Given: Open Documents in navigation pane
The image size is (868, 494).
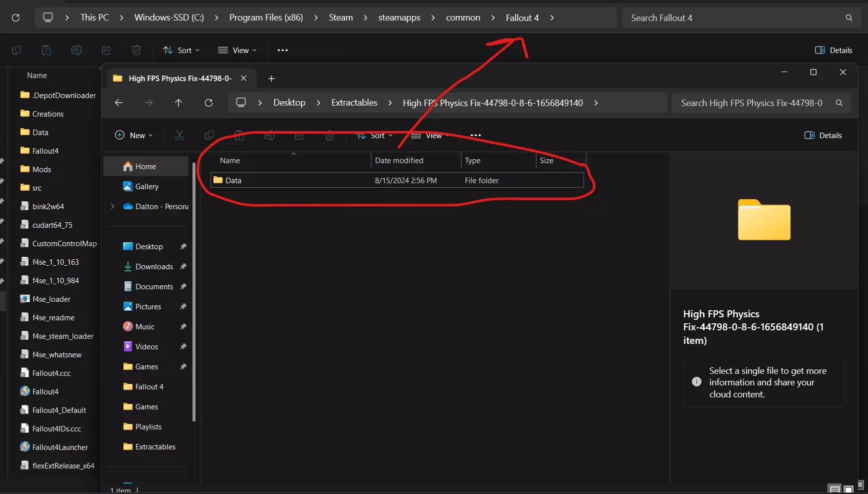Looking at the screenshot, I should [146, 286].
